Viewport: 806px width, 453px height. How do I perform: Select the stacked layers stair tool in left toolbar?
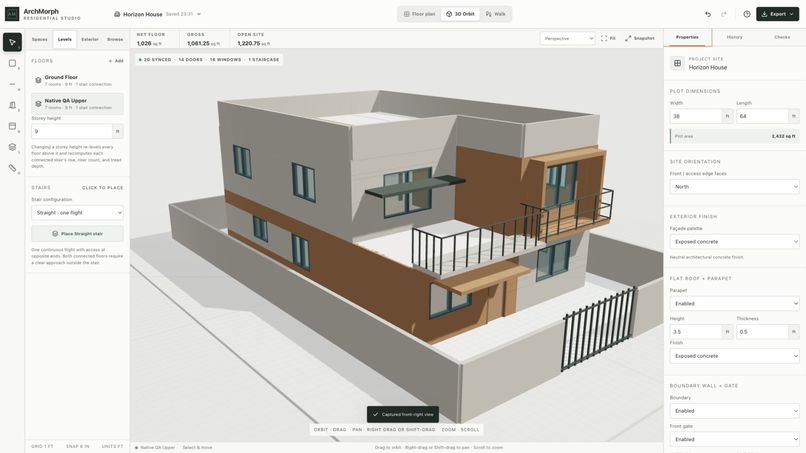pyautogui.click(x=12, y=147)
